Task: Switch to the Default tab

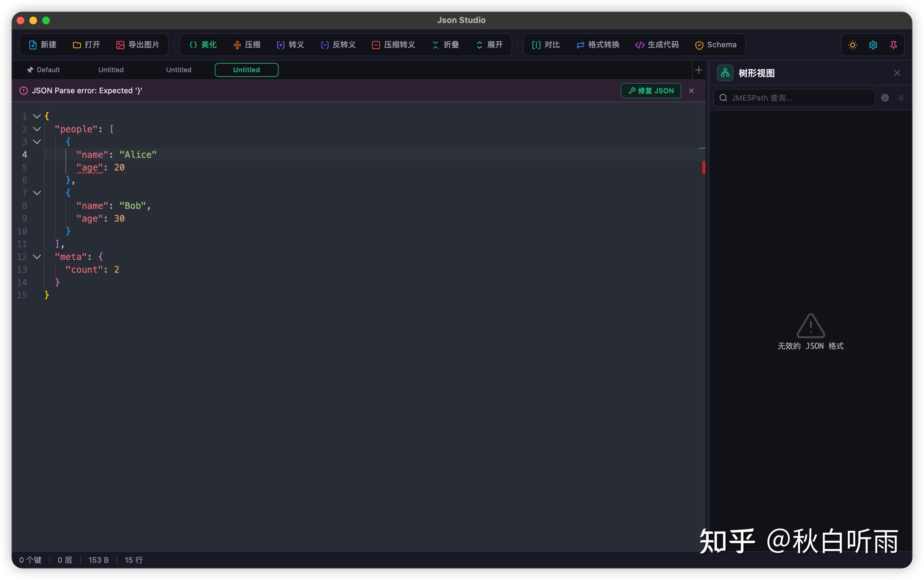Action: tap(43, 70)
